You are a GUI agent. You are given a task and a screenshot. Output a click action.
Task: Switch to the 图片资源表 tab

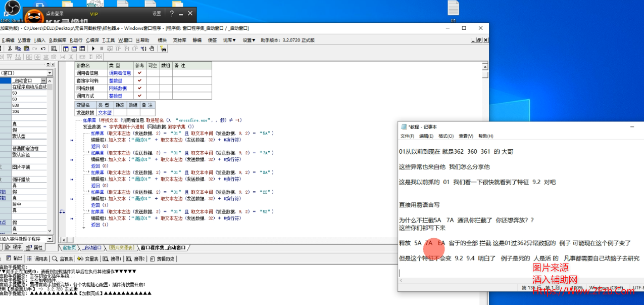pyautogui.click(x=122, y=247)
